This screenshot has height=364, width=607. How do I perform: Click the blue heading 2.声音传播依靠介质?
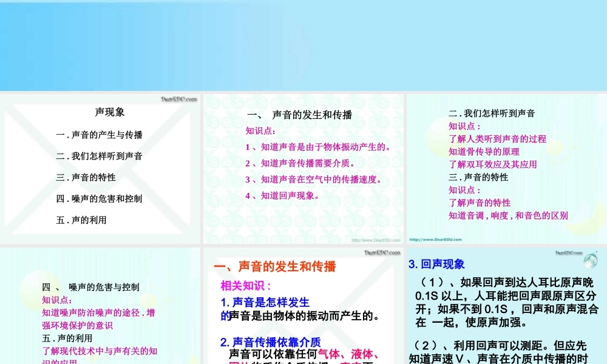pyautogui.click(x=271, y=342)
